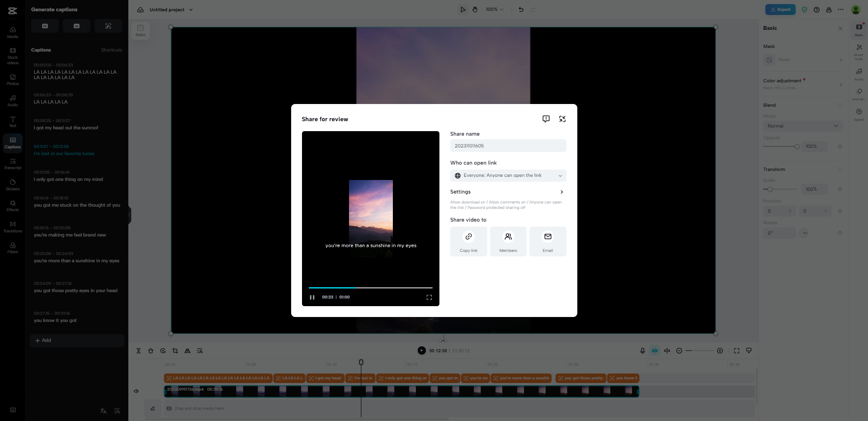Open the Filters panel
868x421 pixels.
point(13,248)
